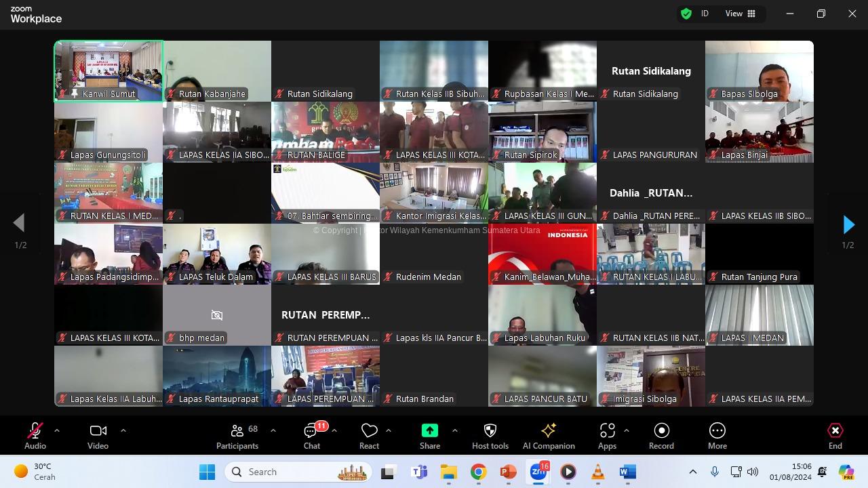Screen dimensions: 868x488
Task: Go to previous gallery page arrow
Action: (x=19, y=223)
